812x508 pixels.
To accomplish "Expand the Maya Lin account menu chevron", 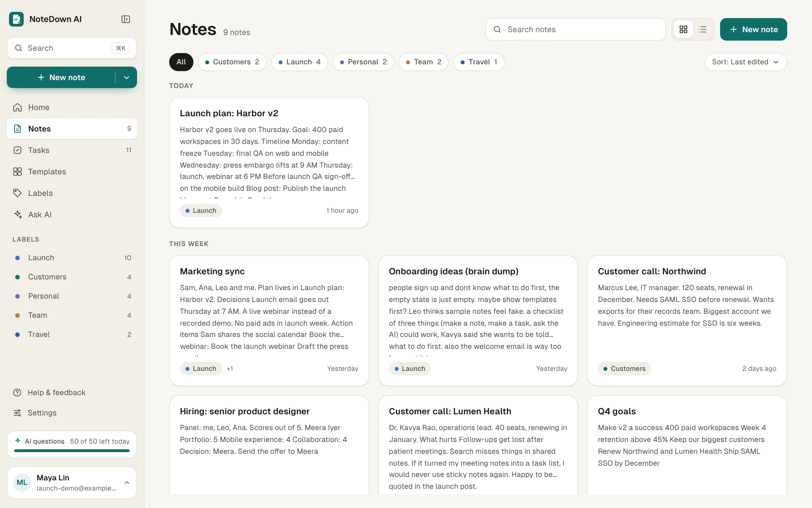I will tap(127, 483).
